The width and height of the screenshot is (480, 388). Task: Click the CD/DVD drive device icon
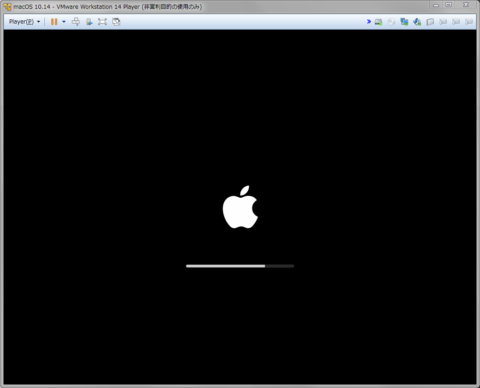391,22
